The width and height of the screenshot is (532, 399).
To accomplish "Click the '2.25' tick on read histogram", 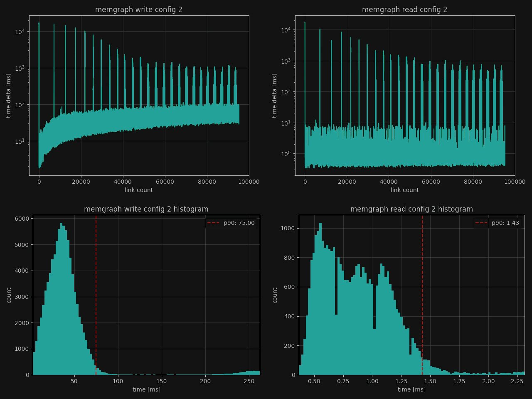I will [x=517, y=381].
